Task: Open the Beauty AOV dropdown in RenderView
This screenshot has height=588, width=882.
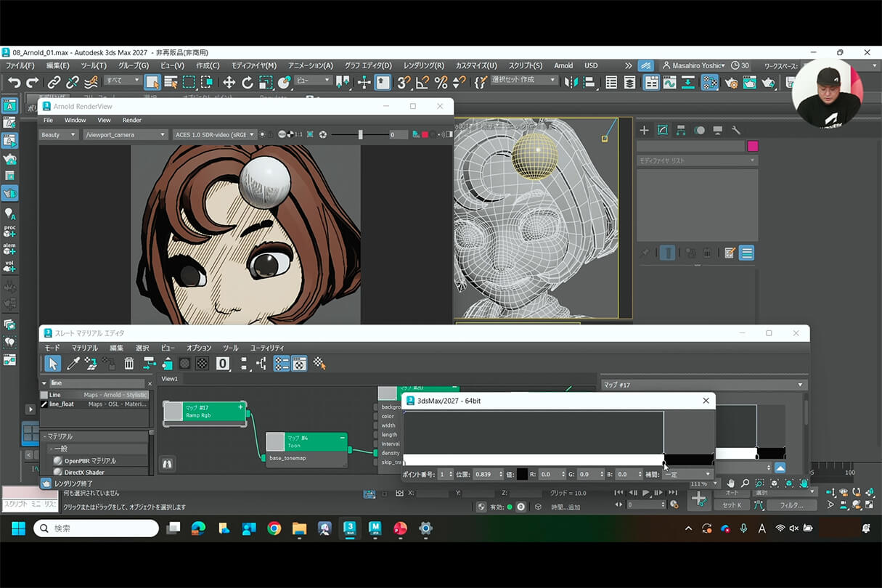Action: point(59,134)
